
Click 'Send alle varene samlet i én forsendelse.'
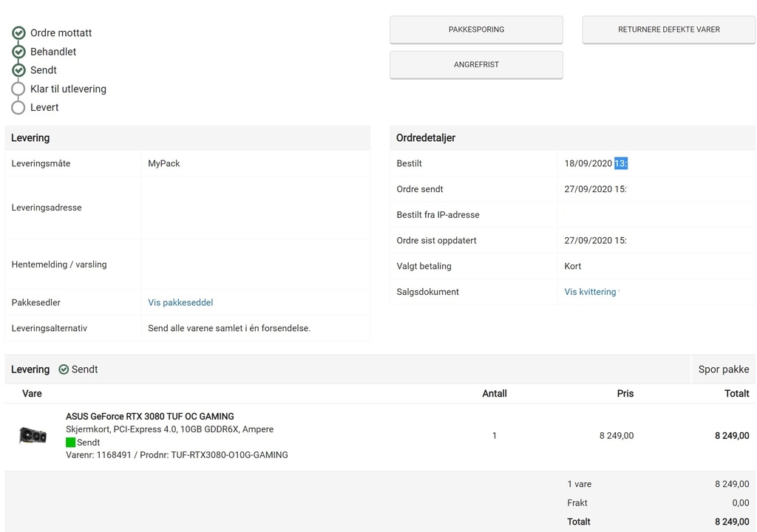point(229,328)
